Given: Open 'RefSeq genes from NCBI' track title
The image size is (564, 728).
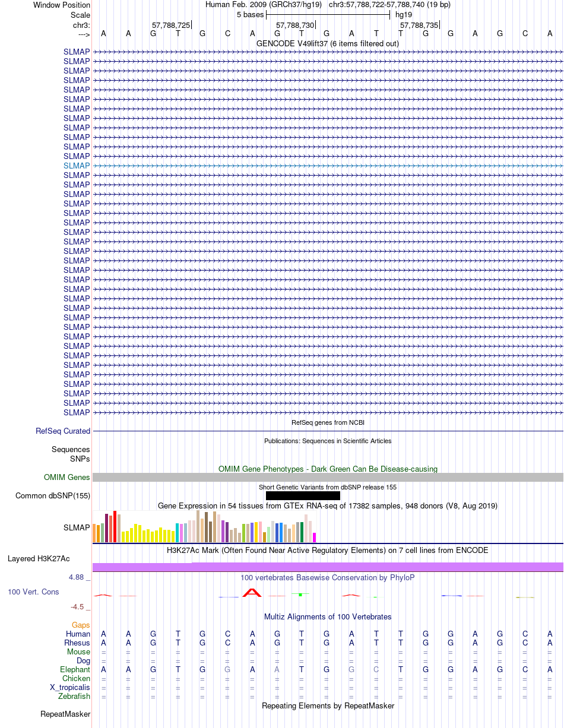Looking at the screenshot, I should [x=328, y=423].
